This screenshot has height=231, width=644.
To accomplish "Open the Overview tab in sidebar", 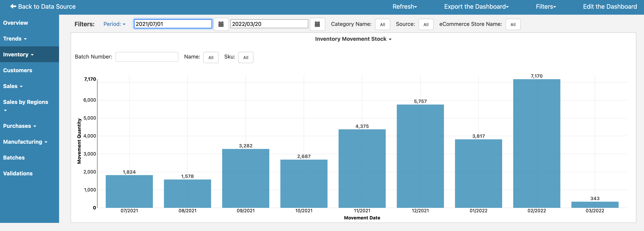I will [16, 23].
